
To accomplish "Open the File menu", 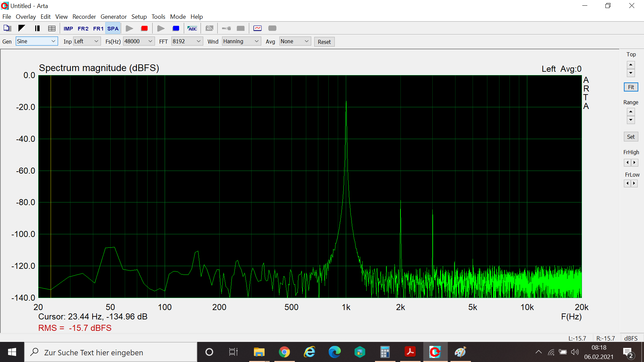I will coord(7,16).
